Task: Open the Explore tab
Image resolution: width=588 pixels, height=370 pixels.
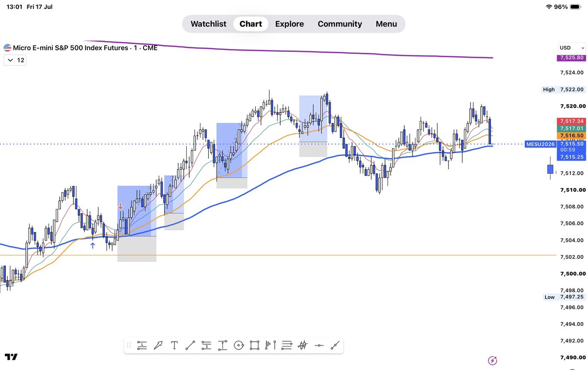Action: (x=290, y=23)
